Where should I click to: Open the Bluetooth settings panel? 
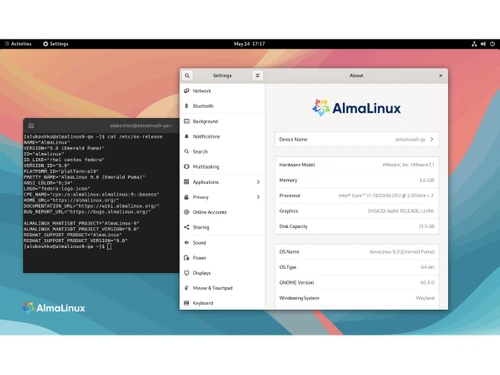222,106
